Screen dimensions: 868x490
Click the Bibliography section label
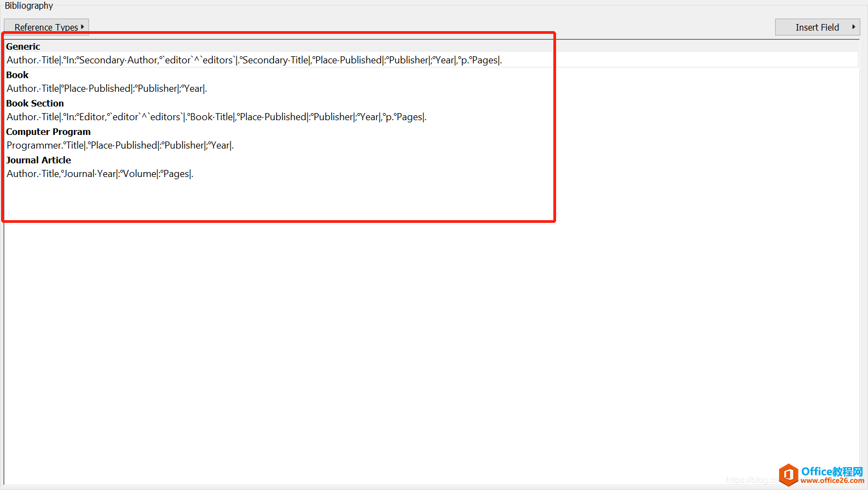(x=29, y=5)
